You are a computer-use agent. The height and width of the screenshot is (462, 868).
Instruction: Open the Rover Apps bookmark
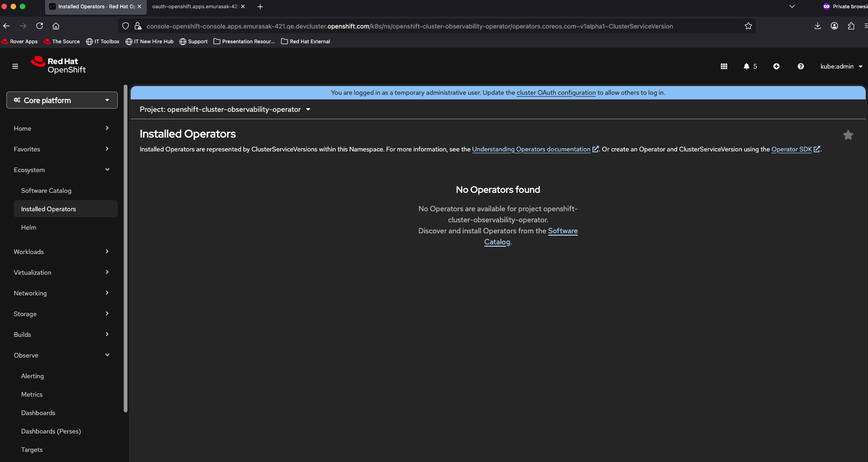pos(20,41)
